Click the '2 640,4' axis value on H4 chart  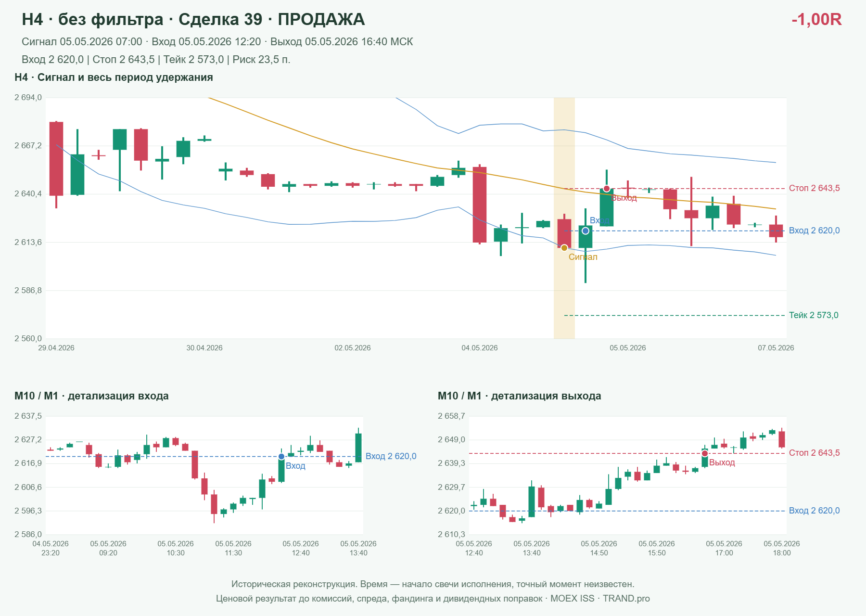coord(28,194)
